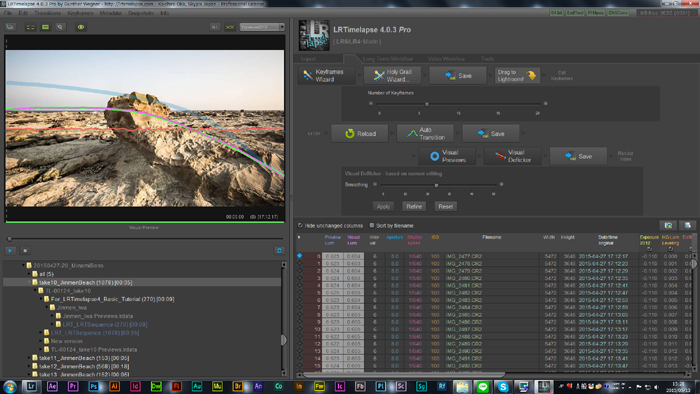Open Lightroom from the taskbar
This screenshot has width=700, height=394.
coord(31,386)
